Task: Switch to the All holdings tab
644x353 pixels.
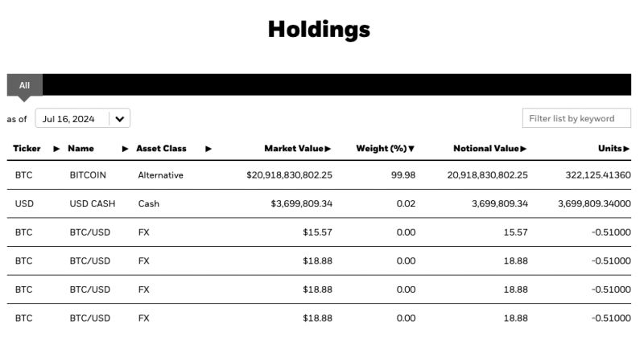Action: tap(24, 85)
